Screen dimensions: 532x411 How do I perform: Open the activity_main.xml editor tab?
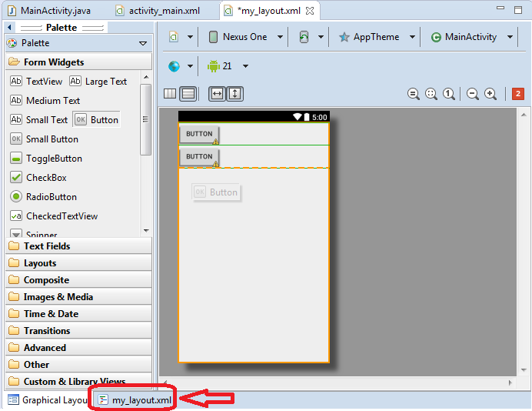(x=163, y=11)
